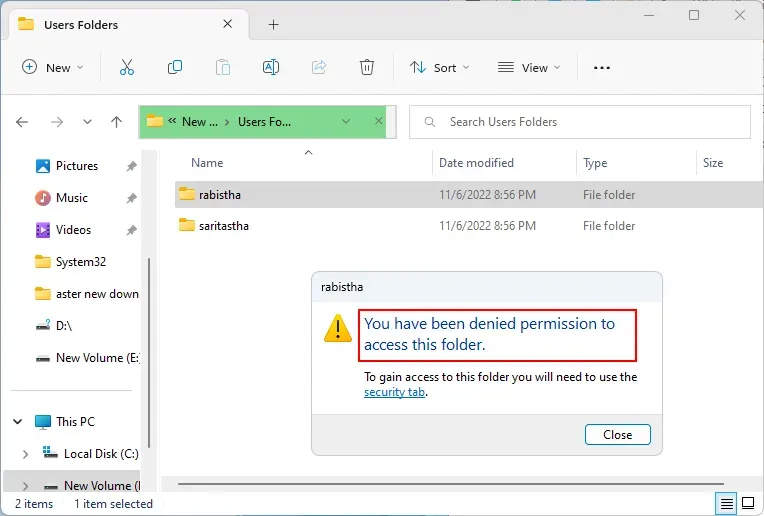Click the pin icon beside Music
The width and height of the screenshot is (764, 516).
coord(132,198)
